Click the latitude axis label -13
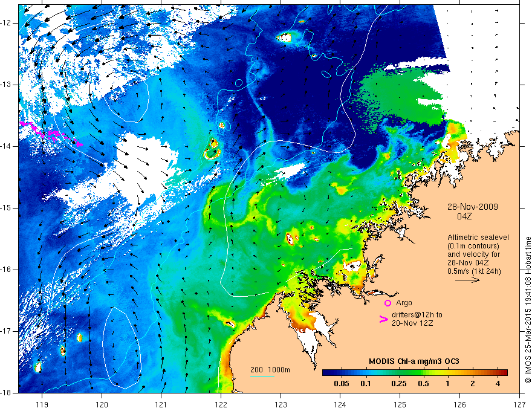Screen dimensions: 532x411 (7, 85)
